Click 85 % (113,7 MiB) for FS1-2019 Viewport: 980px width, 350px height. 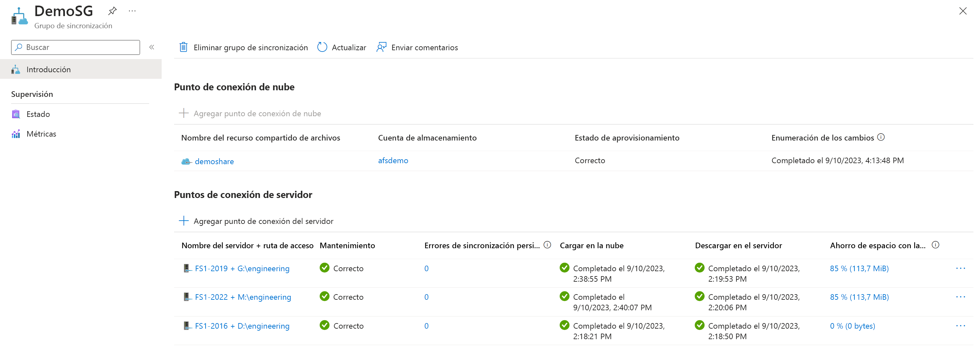[859, 268]
